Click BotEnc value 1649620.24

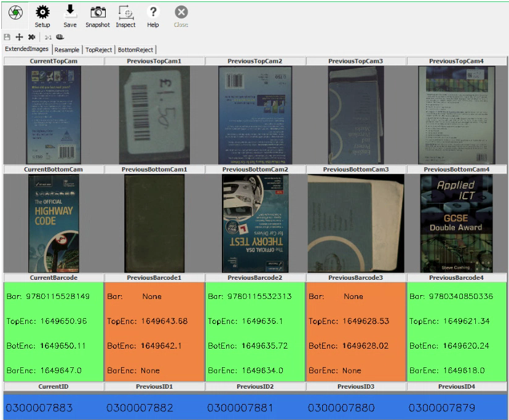466,346
